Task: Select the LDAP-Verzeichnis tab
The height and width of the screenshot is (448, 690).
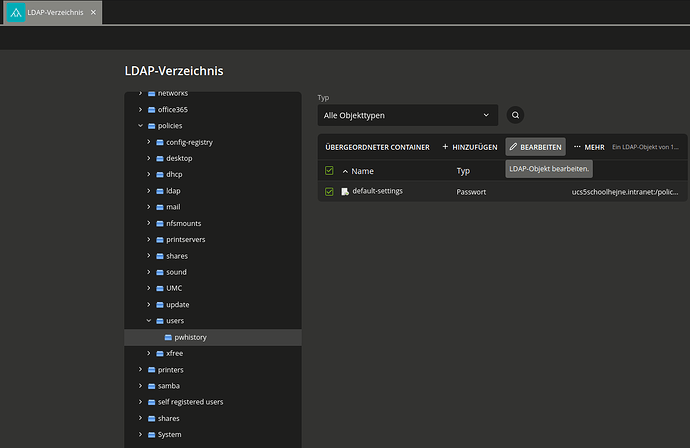Action: coord(53,12)
